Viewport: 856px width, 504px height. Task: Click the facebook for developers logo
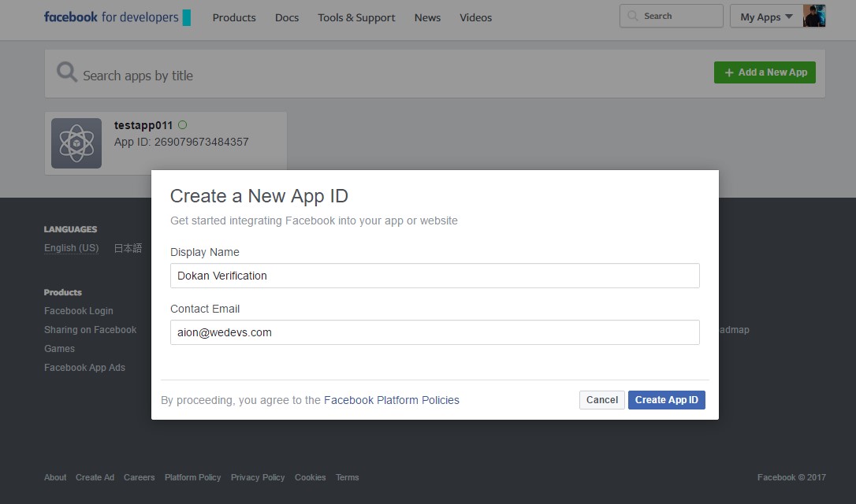pos(117,17)
